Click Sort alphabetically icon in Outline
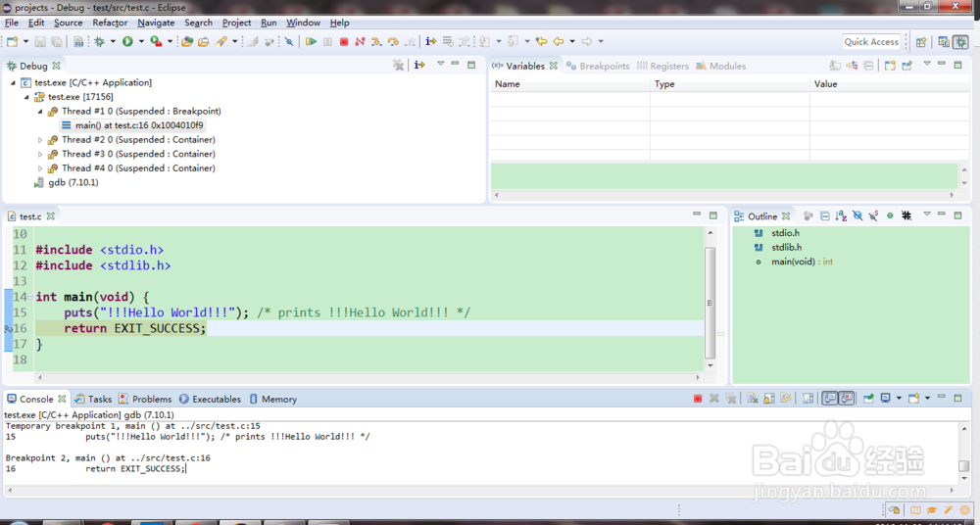 (841, 215)
